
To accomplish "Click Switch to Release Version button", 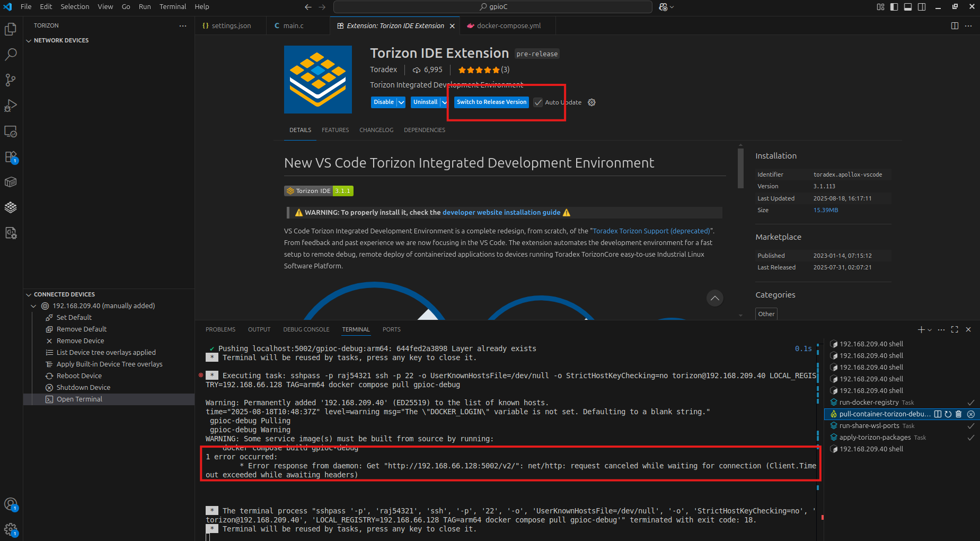I will (x=491, y=102).
